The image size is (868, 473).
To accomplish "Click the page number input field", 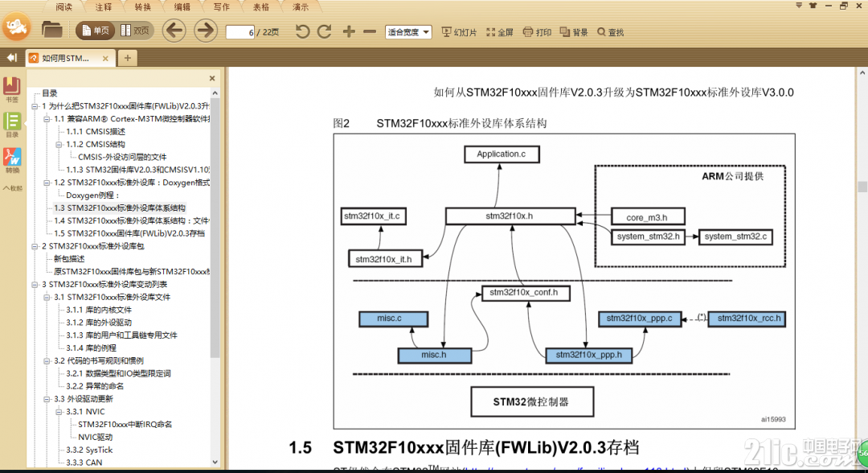I will coord(240,32).
